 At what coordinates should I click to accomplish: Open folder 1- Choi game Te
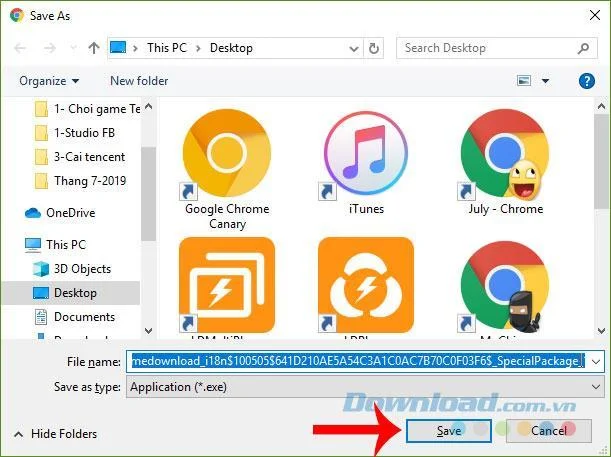tap(88, 109)
